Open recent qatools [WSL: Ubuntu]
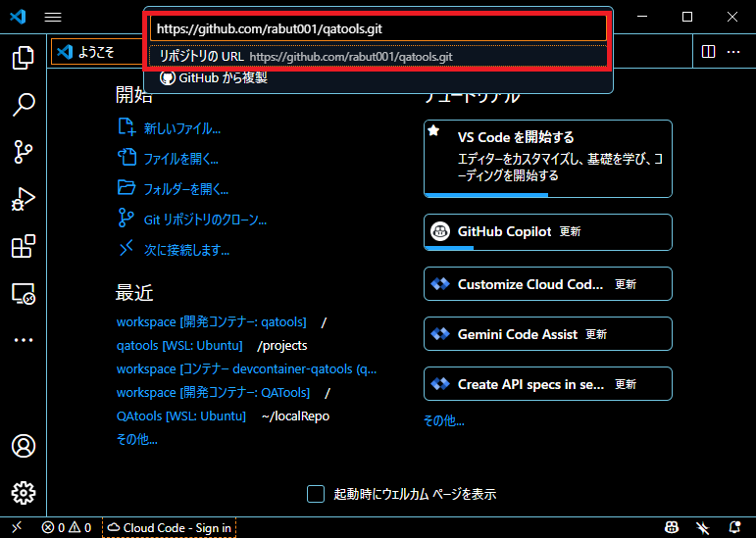756x538 pixels. coord(179,346)
